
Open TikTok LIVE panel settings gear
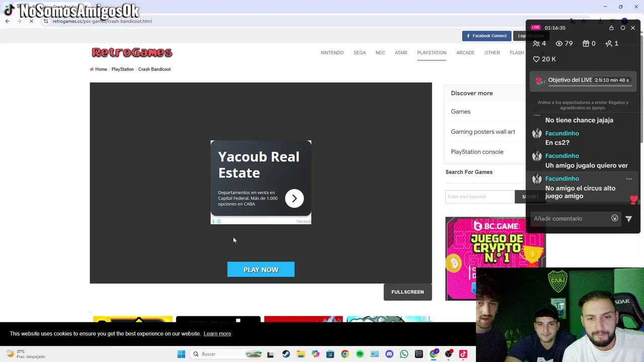(x=623, y=28)
